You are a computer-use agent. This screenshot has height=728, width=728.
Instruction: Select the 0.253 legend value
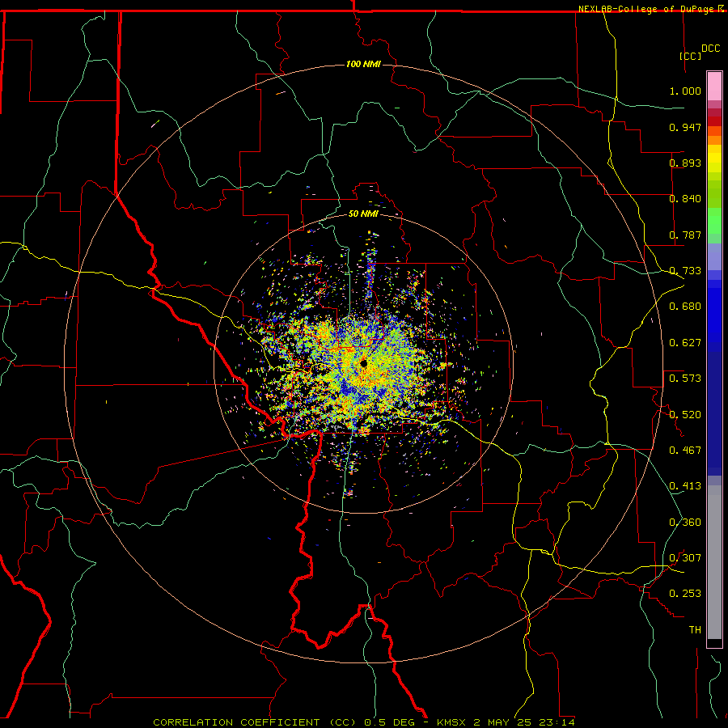pos(685,594)
